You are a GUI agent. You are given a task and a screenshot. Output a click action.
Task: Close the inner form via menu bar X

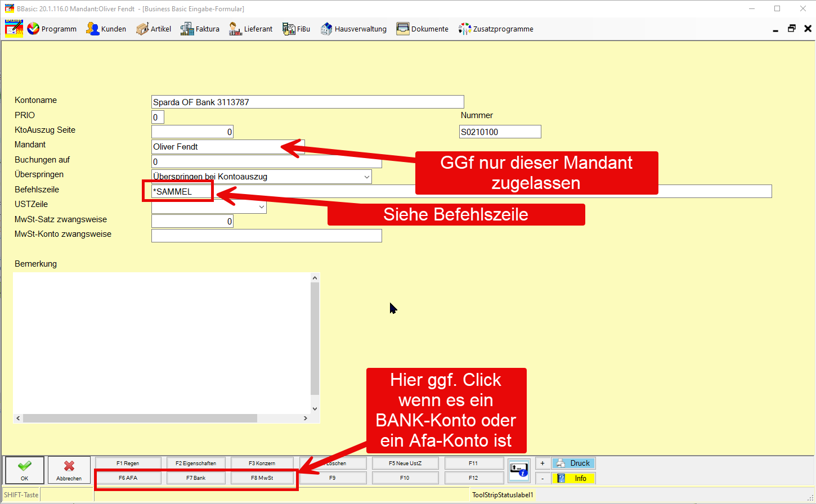tap(808, 29)
